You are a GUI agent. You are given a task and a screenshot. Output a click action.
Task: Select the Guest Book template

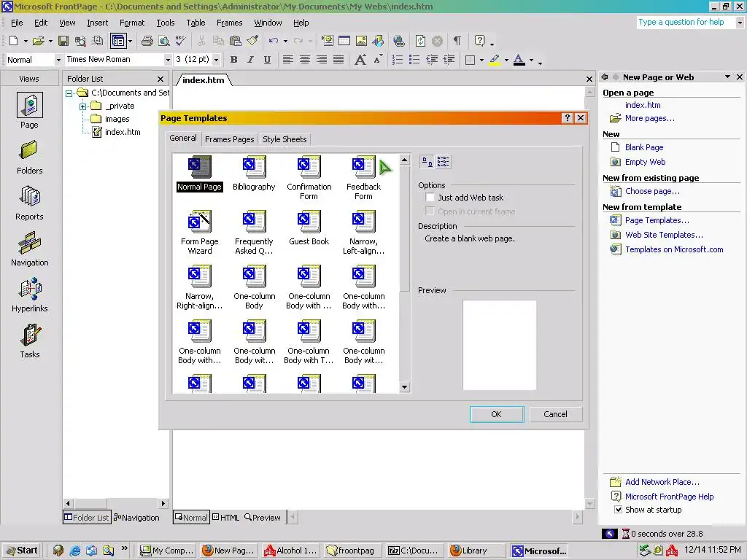point(309,228)
